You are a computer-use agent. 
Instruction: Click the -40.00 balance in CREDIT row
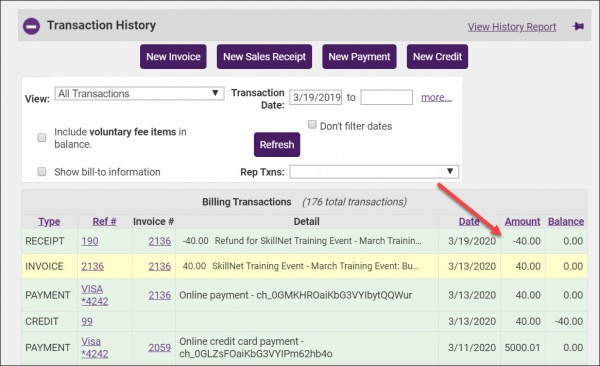[569, 321]
